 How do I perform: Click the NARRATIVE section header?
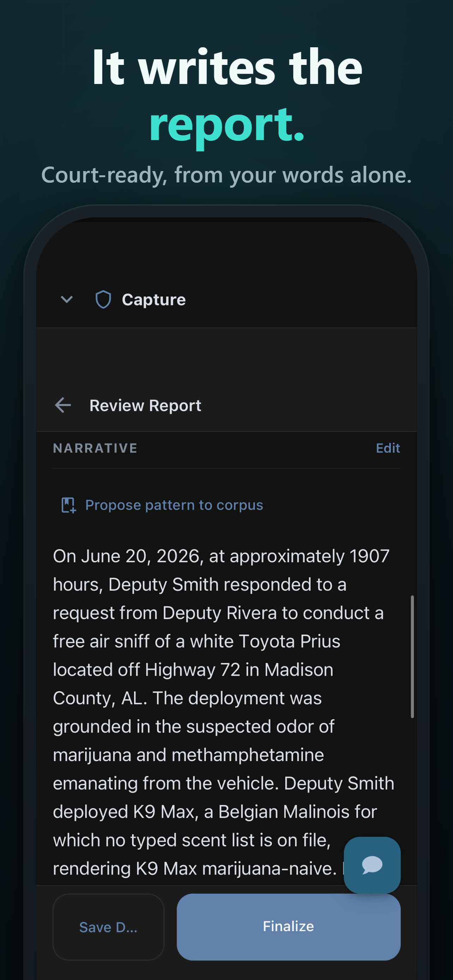click(95, 448)
